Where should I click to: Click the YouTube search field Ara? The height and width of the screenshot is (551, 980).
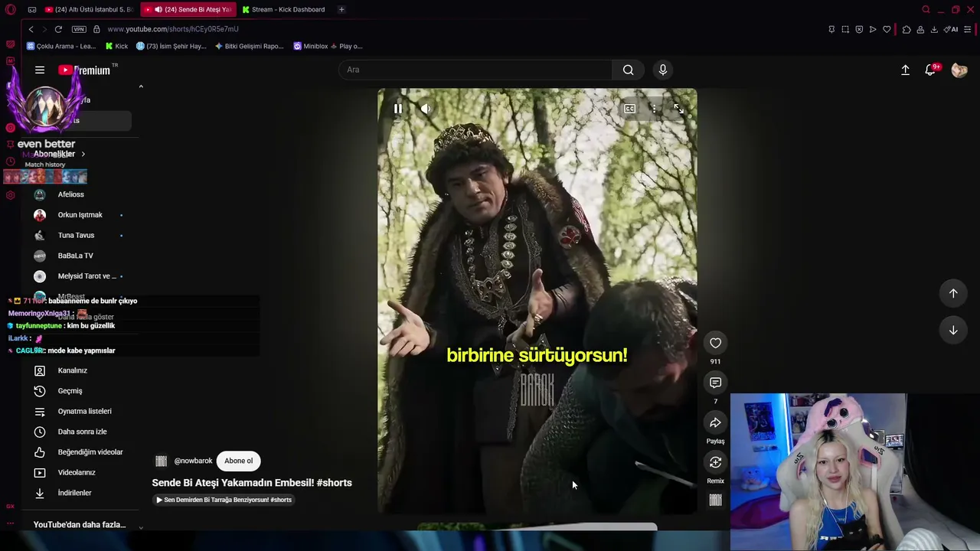[475, 70]
